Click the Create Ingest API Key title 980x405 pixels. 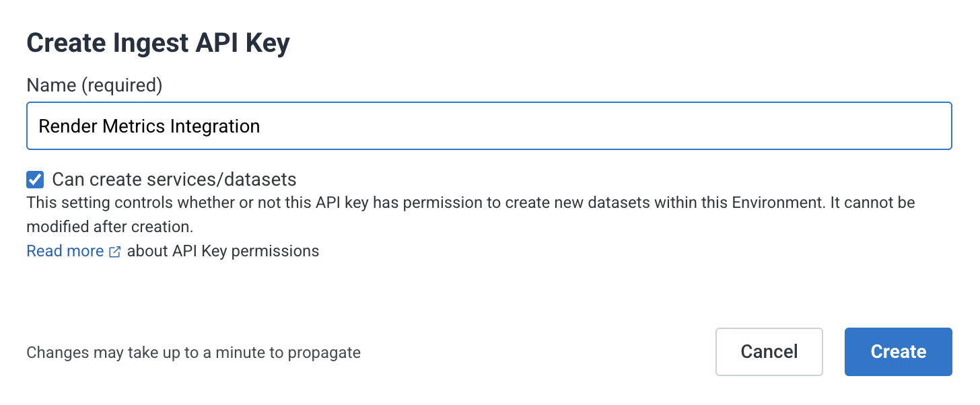click(157, 42)
